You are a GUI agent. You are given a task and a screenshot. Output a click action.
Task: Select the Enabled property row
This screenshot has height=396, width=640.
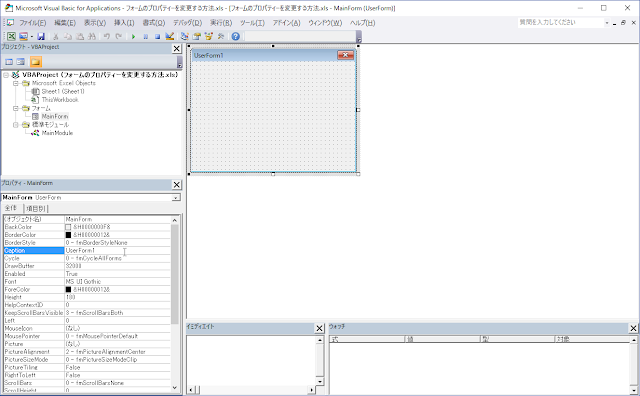(87, 274)
